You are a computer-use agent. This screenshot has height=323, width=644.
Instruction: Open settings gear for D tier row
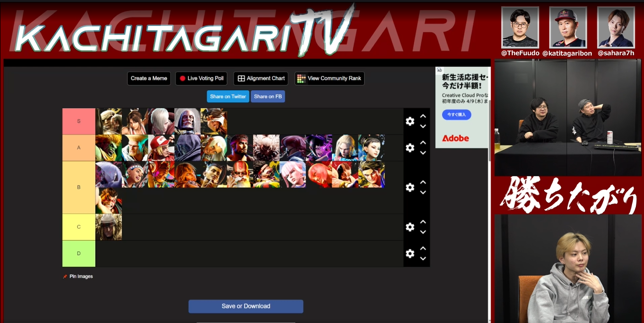(410, 253)
